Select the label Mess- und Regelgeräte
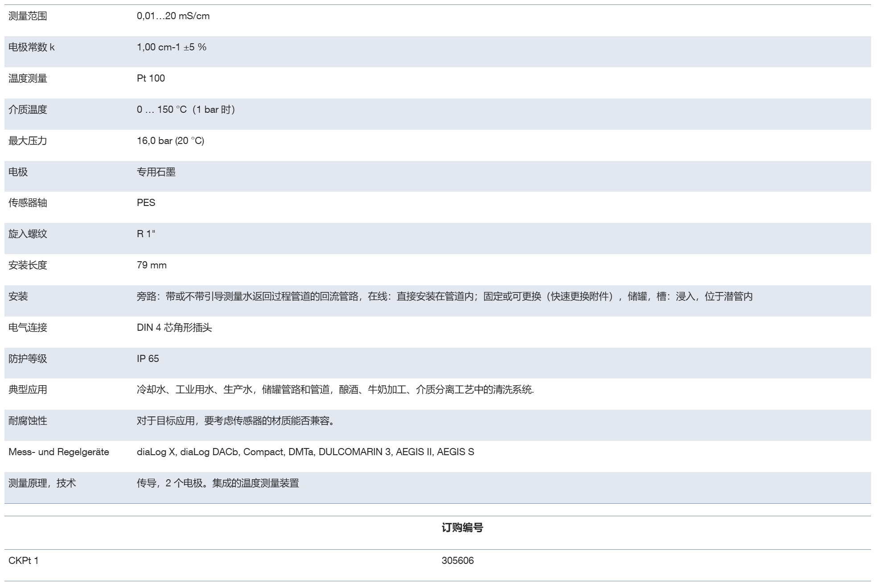The width and height of the screenshot is (884, 588). click(x=58, y=452)
